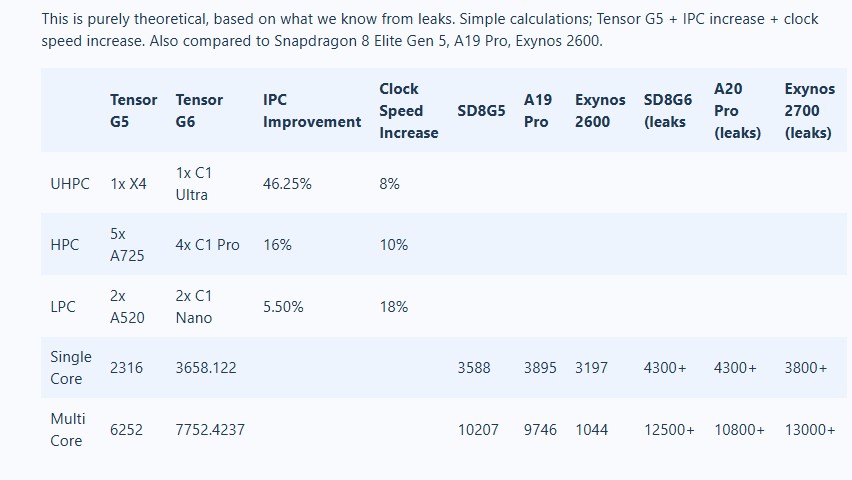This screenshot has height=480, width=852.
Task: Click the SD8G5 column header
Action: coord(481,110)
